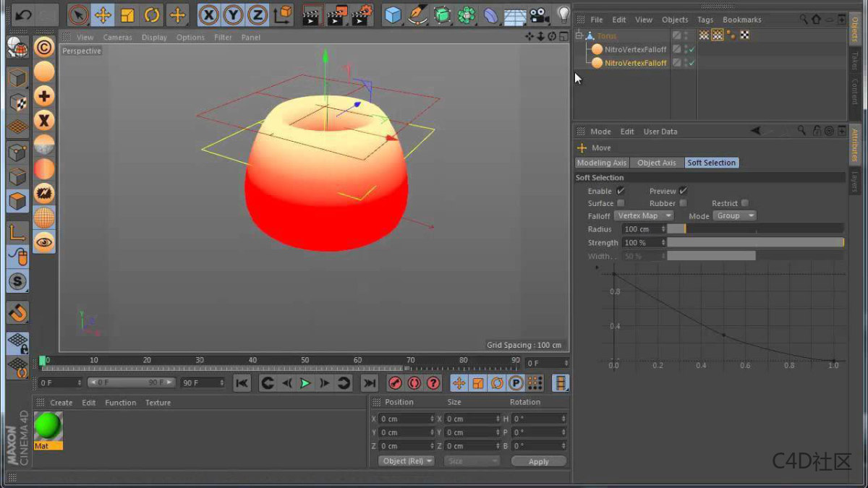Image resolution: width=868 pixels, height=488 pixels.
Task: Collapse the Torus hierarchy in the Object manager
Action: [579, 35]
